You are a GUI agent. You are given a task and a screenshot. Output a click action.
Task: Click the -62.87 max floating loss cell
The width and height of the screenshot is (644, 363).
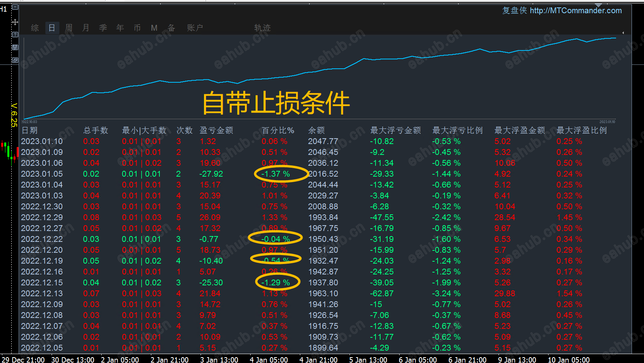pyautogui.click(x=382, y=294)
